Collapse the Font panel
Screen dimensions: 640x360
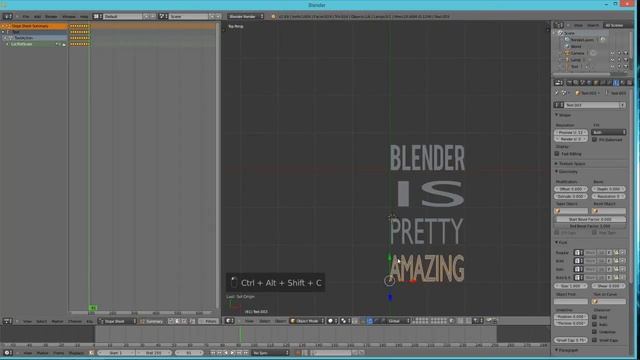click(561, 242)
